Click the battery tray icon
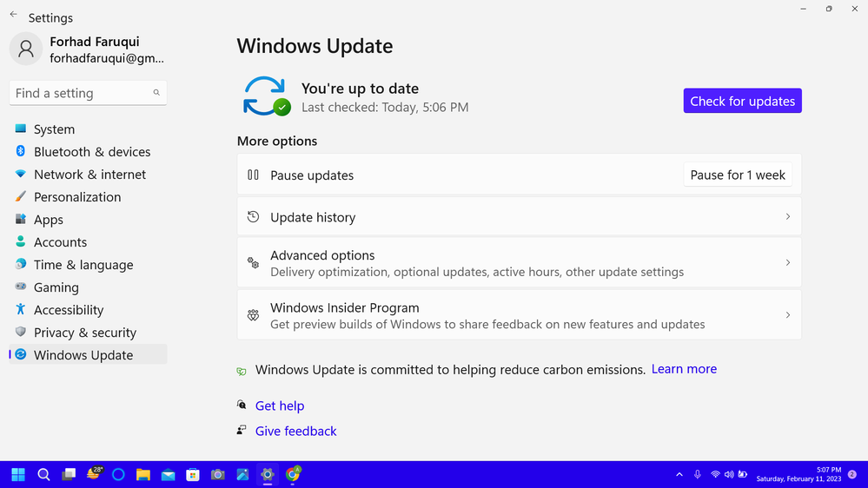The width and height of the screenshot is (868, 488). 743,474
